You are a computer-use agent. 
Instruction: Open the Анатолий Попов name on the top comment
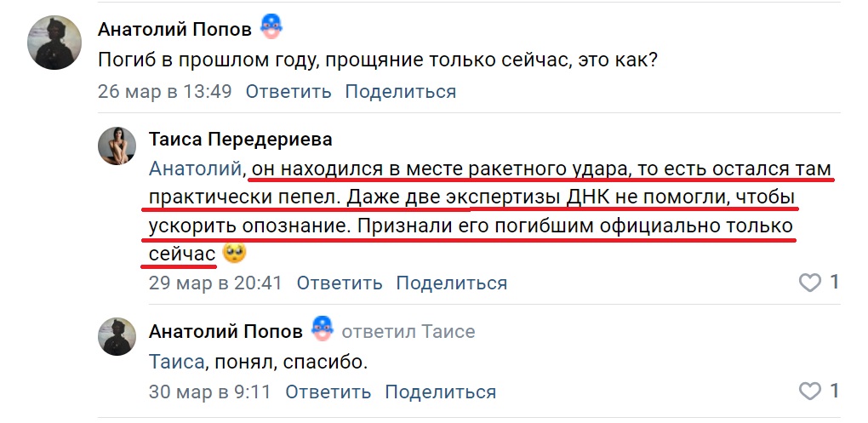pos(174,29)
